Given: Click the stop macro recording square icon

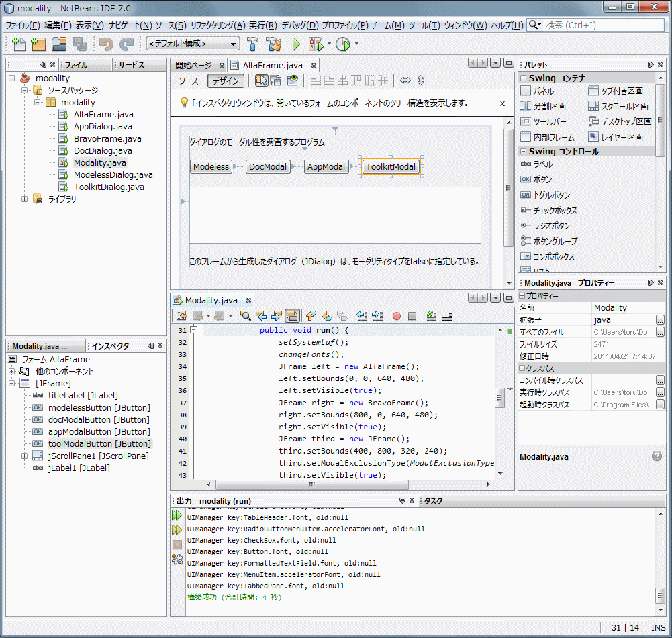Looking at the screenshot, I should click(412, 316).
